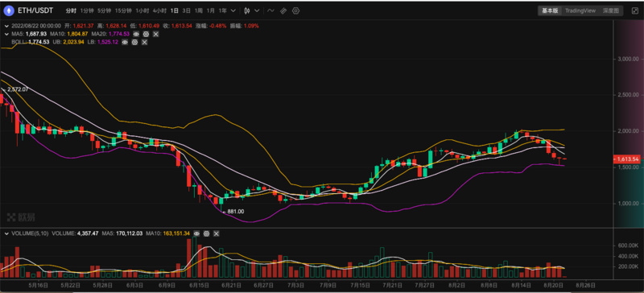Click the Ethereum coin logo icon
The width and height of the screenshot is (644, 293).
8,10
